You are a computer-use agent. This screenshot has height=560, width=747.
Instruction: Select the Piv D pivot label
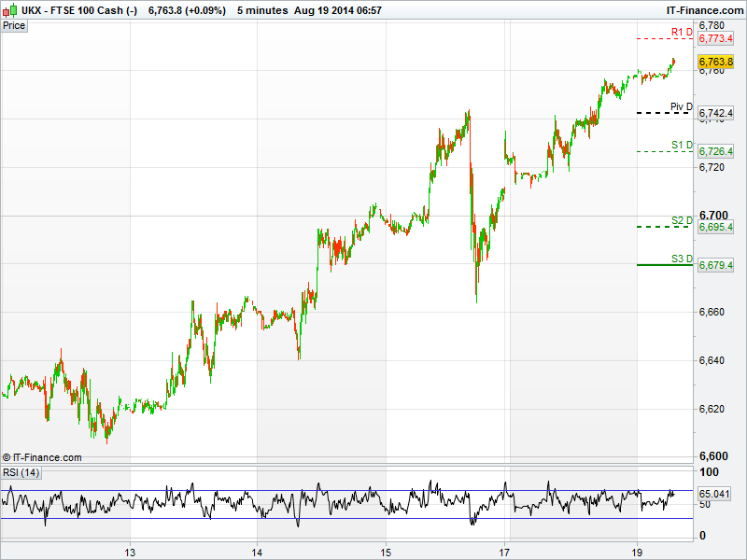(682, 107)
